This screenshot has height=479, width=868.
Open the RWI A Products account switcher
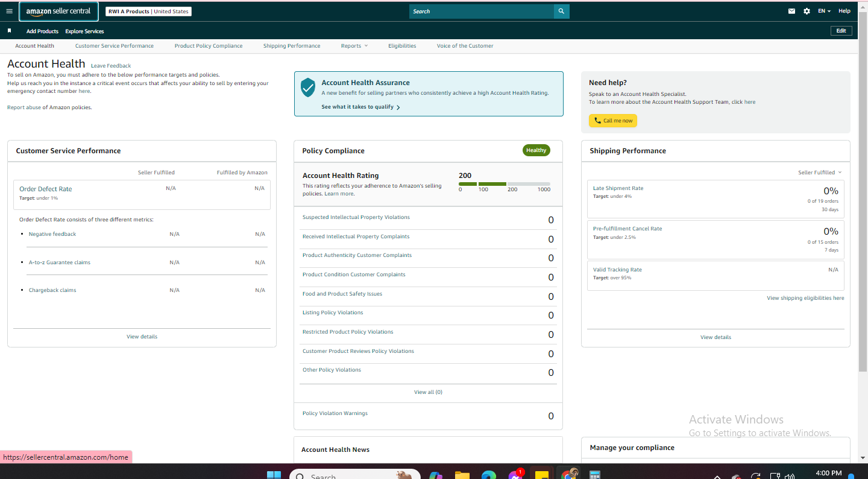148,11
